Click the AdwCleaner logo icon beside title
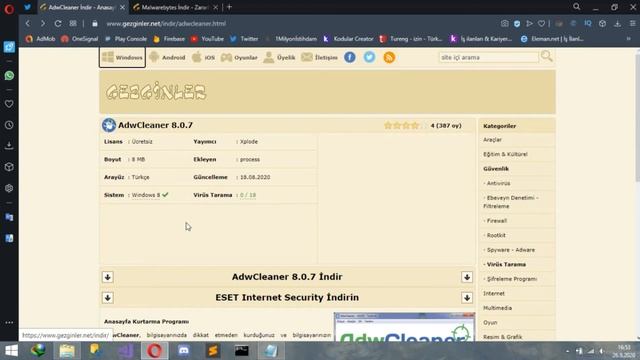Viewport: 640px width, 360px height. pos(109,125)
